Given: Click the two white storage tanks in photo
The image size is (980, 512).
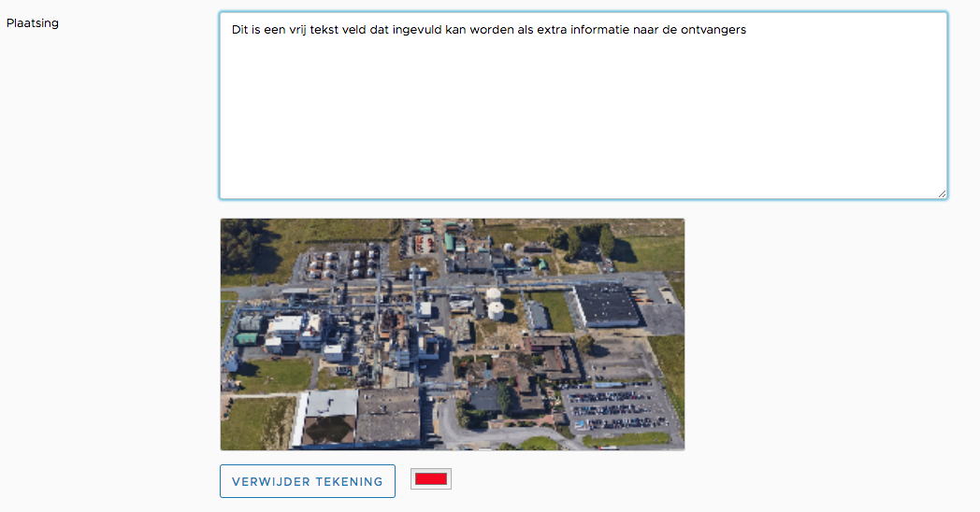Looking at the screenshot, I should (494, 303).
